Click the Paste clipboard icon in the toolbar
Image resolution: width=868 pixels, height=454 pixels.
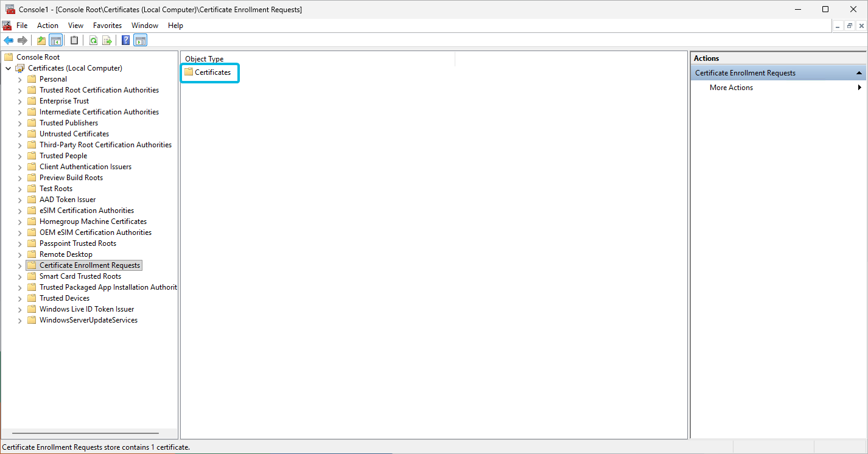coord(74,41)
